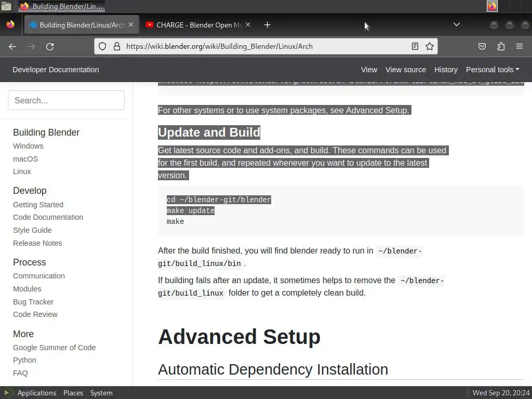
Task: Open the macOS build instructions link
Action: [25, 159]
